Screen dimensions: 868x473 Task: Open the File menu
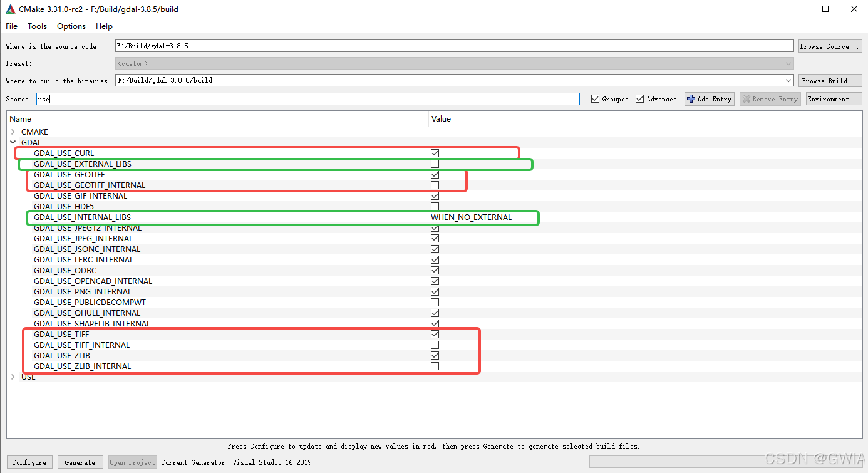coord(12,26)
